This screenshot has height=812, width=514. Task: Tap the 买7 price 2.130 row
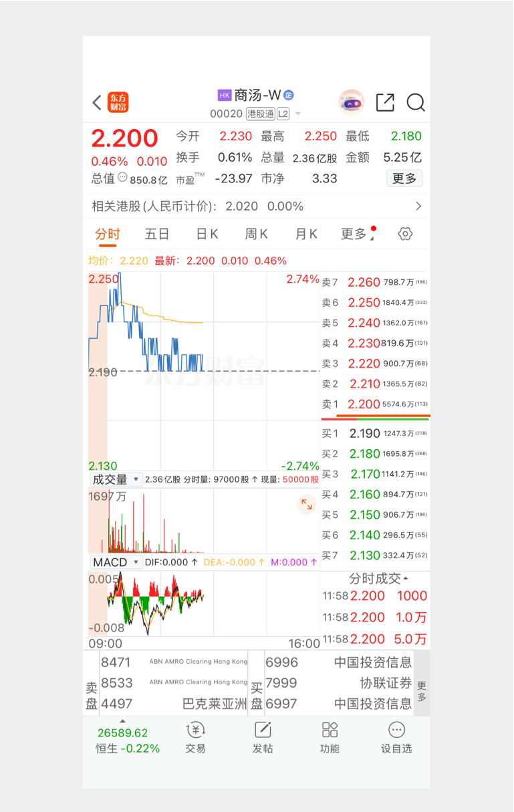[x=375, y=555]
